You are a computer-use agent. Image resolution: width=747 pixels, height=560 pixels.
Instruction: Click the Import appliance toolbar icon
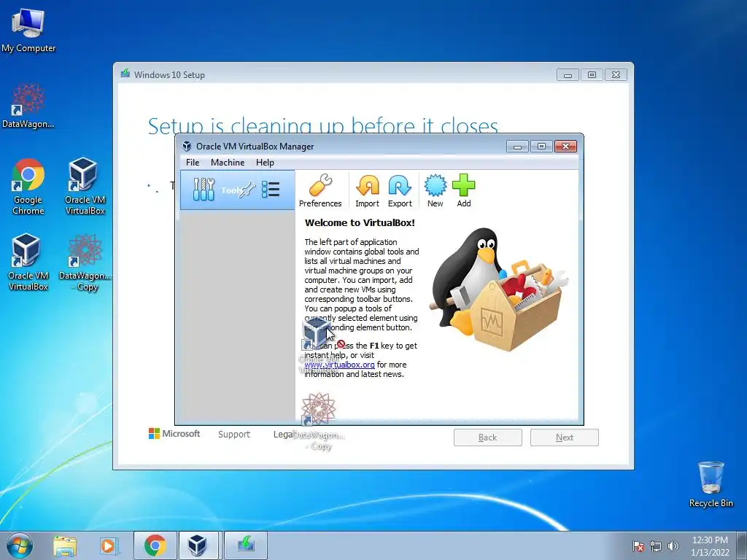(x=368, y=190)
